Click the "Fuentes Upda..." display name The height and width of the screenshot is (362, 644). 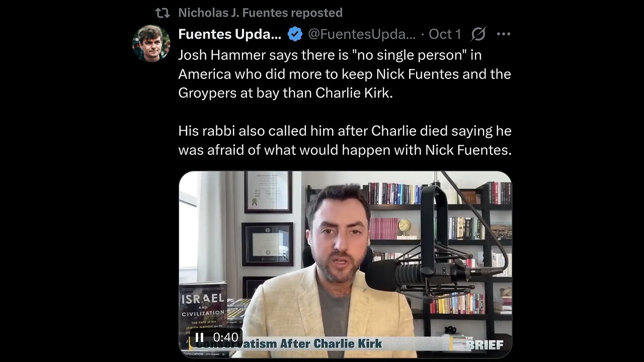pyautogui.click(x=229, y=34)
